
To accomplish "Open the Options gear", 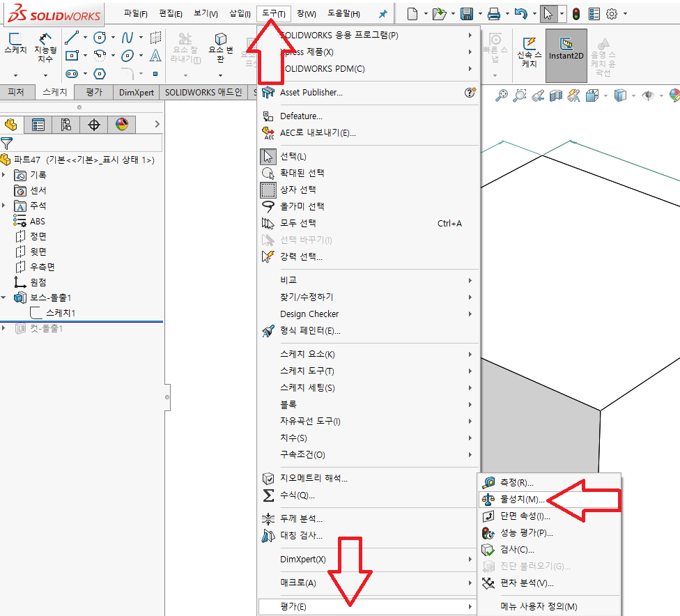I will pos(612,14).
